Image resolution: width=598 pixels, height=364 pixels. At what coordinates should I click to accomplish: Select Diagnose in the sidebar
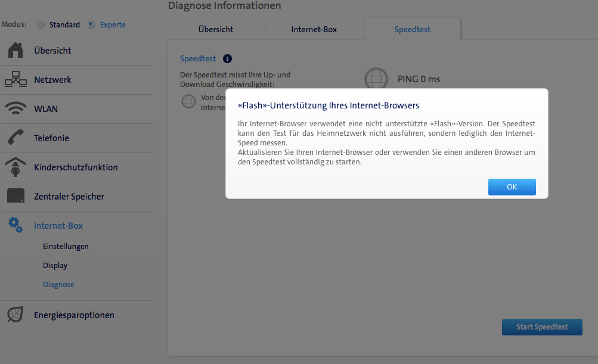pyautogui.click(x=58, y=284)
